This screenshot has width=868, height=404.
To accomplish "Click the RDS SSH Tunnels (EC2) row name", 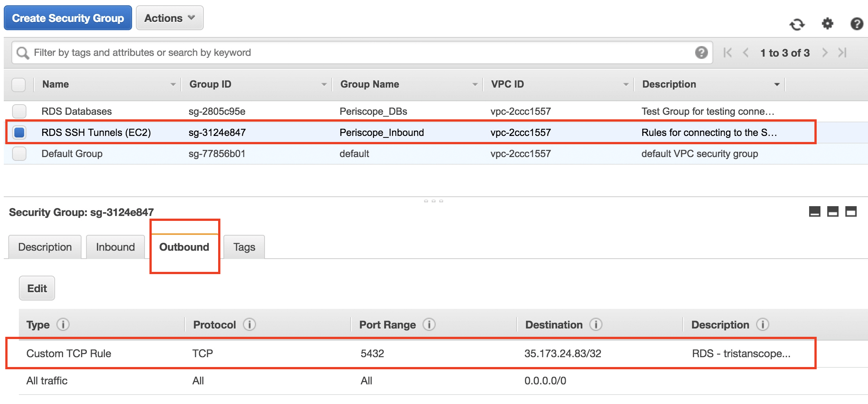I will pos(96,133).
